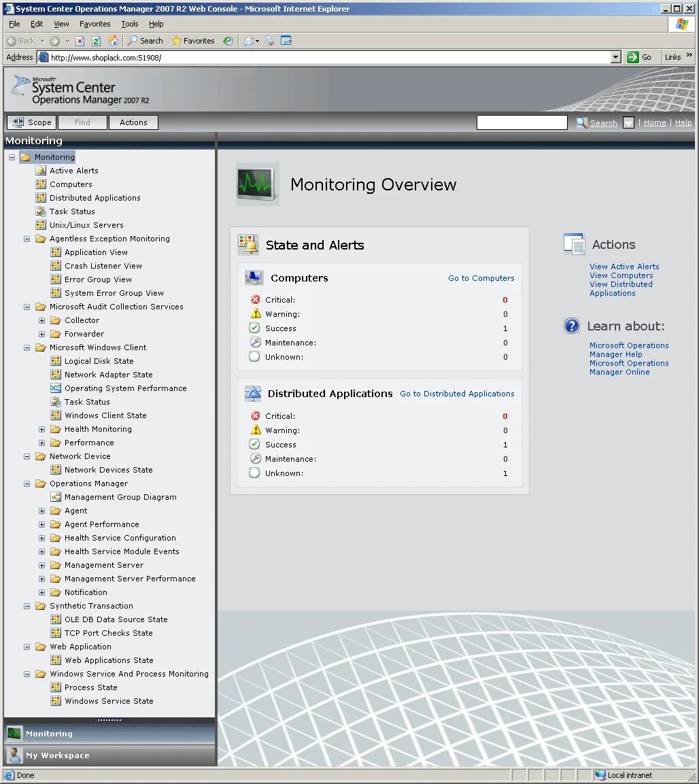The height and width of the screenshot is (784, 699).
Task: Click the Home link in console header
Action: [x=655, y=122]
